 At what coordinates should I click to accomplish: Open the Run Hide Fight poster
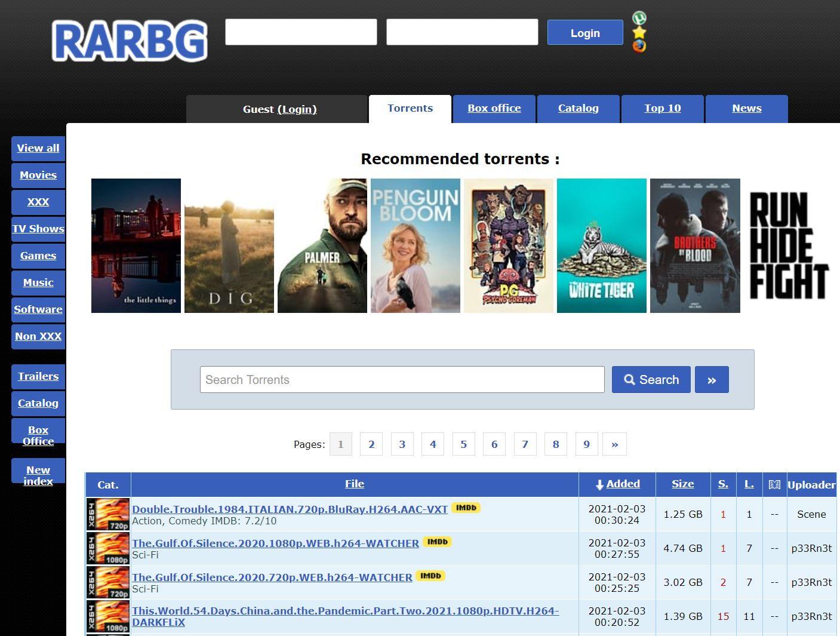789,245
